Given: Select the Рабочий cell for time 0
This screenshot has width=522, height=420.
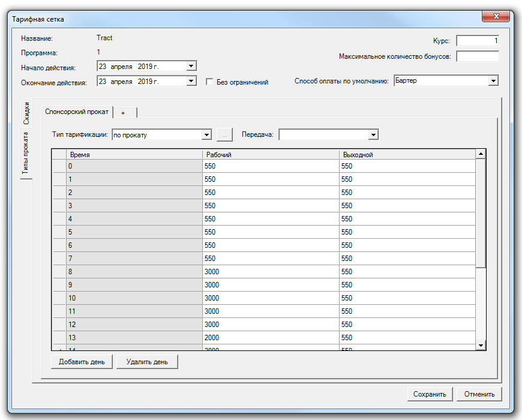Looking at the screenshot, I should (x=271, y=166).
